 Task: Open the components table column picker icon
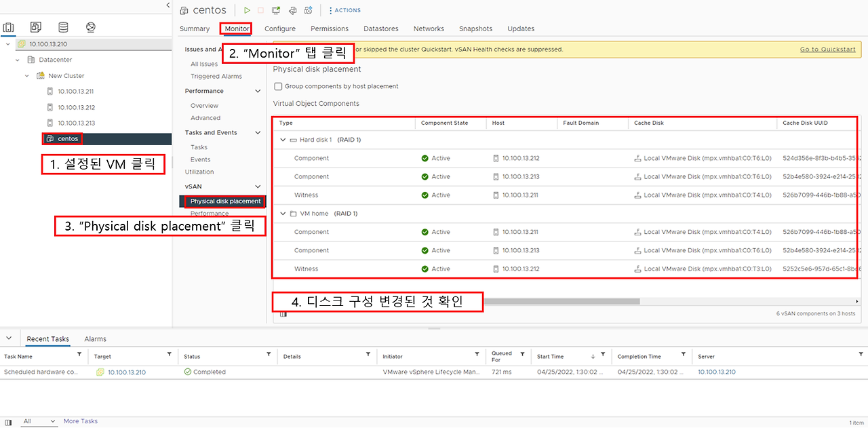point(283,314)
